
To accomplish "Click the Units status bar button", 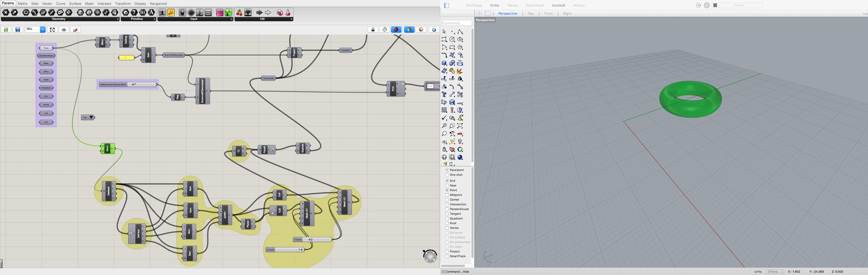I will coord(758,272).
